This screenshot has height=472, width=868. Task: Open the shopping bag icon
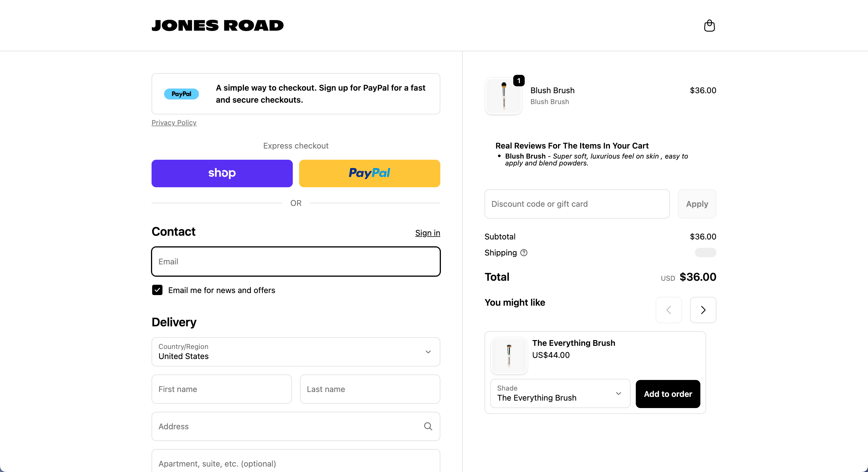click(x=710, y=26)
